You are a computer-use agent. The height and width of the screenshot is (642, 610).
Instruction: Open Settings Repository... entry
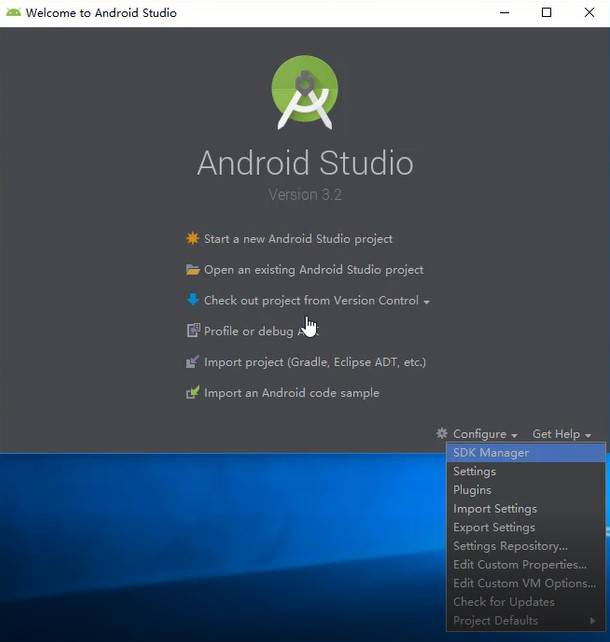pyautogui.click(x=526, y=546)
